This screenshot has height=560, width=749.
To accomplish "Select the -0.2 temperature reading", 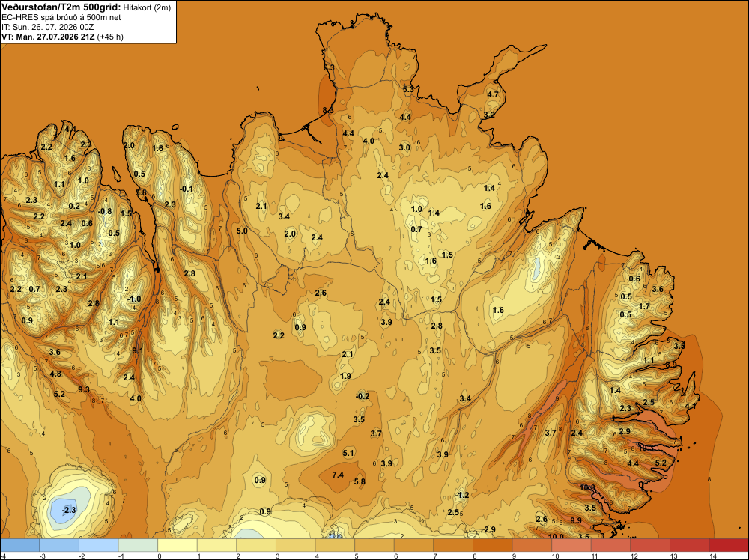I will tap(363, 396).
